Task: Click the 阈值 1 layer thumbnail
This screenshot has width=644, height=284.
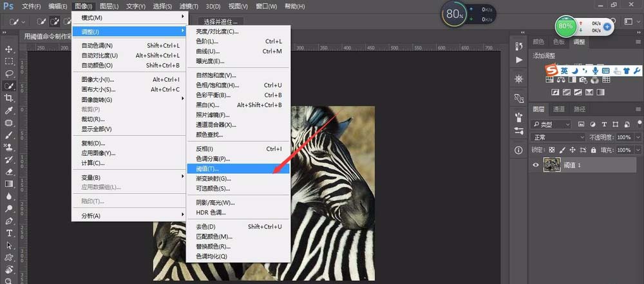Action: coord(551,165)
